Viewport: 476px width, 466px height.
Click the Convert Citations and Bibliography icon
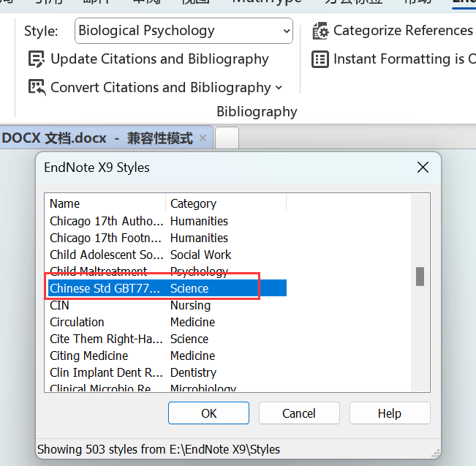37,88
